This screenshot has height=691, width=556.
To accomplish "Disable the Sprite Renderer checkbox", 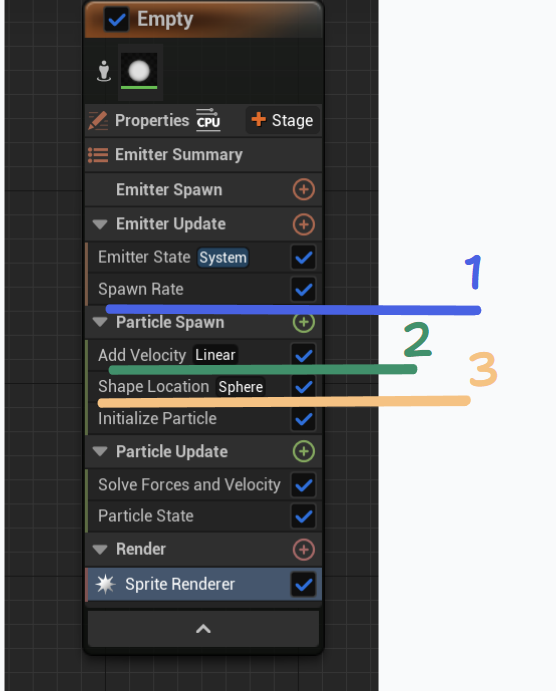I will pos(304,584).
